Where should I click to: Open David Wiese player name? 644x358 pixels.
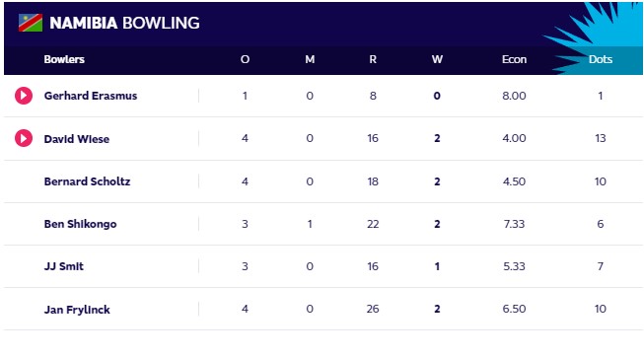[x=76, y=139]
